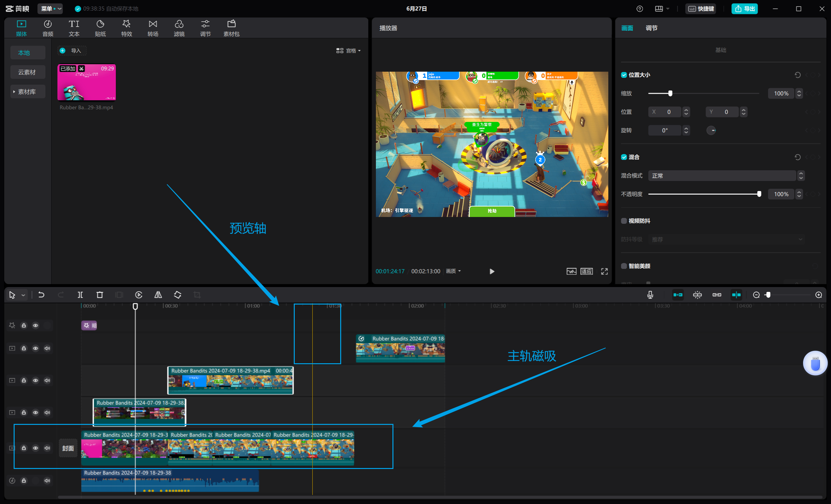Toggle the 混合 checkbox
Viewport: 831px width, 504px height.
(624, 157)
